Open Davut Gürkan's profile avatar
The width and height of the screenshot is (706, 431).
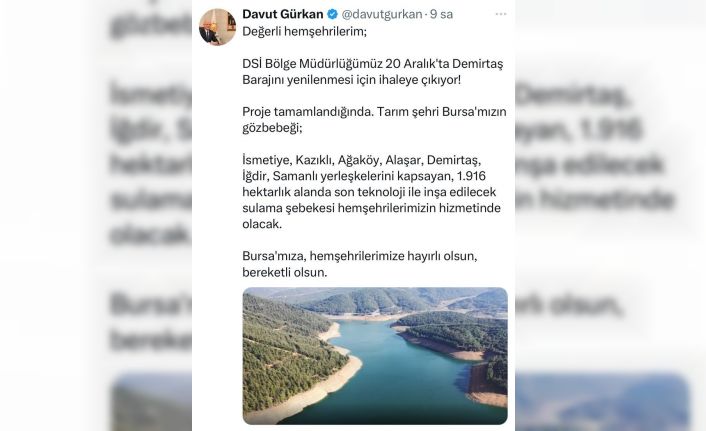click(217, 27)
